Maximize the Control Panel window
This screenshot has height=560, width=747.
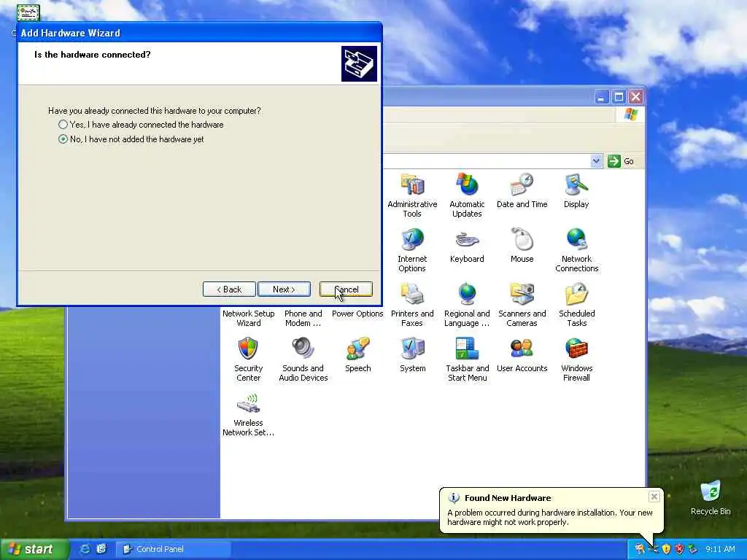(619, 97)
